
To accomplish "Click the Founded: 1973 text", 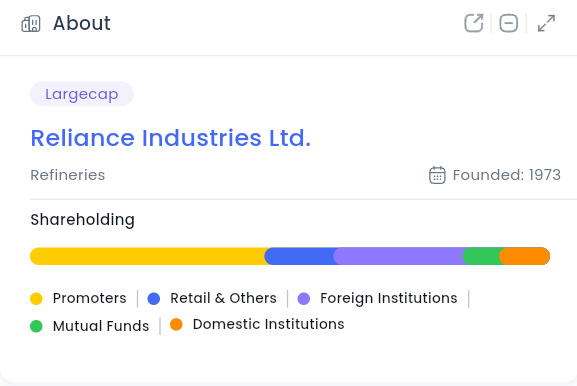I will tap(507, 175).
